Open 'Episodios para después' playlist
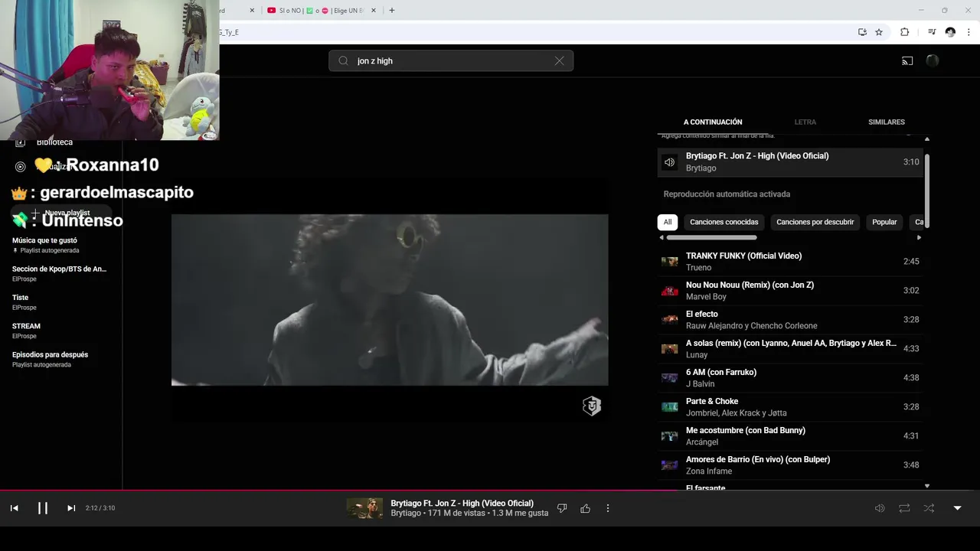The width and height of the screenshot is (980, 551). point(61,359)
